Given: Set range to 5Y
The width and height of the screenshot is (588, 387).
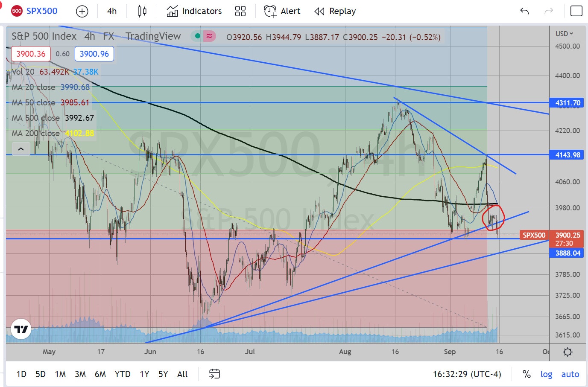Looking at the screenshot, I should [163, 374].
